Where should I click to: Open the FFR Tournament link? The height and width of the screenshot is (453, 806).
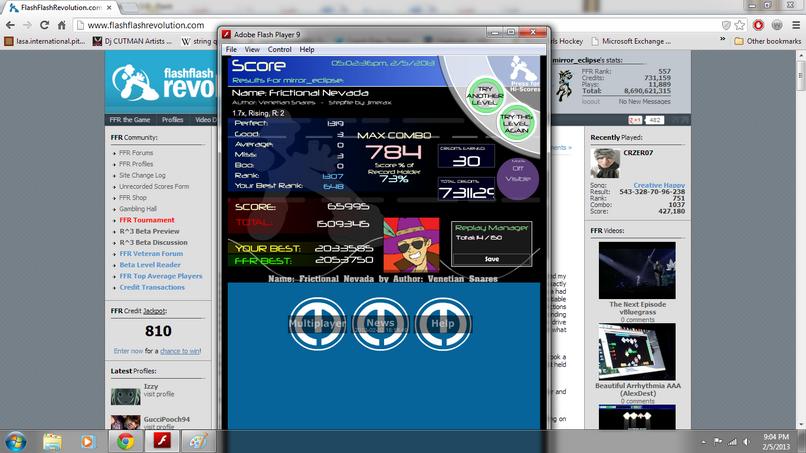pos(147,220)
